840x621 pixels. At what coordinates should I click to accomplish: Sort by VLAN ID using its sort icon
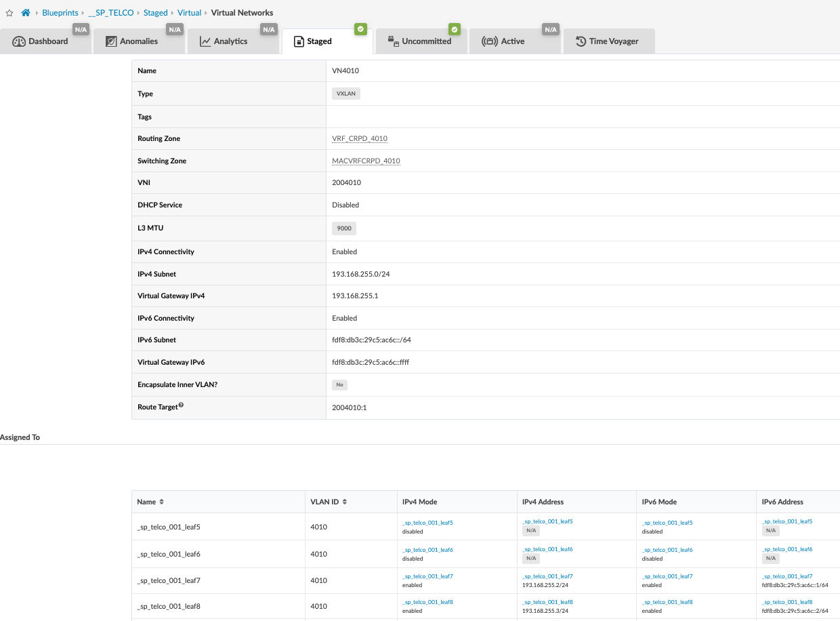[345, 502]
